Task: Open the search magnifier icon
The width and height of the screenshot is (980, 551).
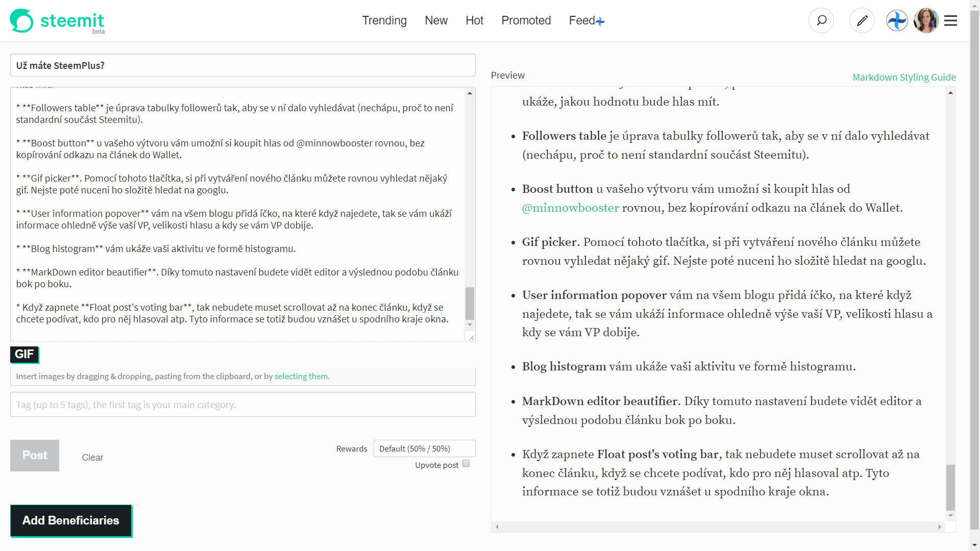Action: point(821,20)
